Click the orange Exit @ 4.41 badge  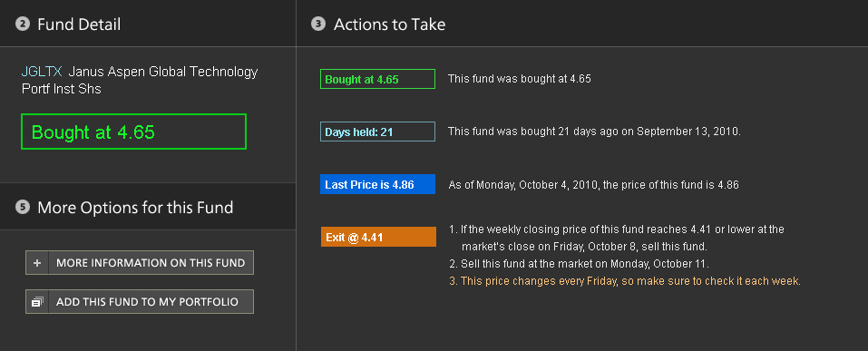coord(378,237)
